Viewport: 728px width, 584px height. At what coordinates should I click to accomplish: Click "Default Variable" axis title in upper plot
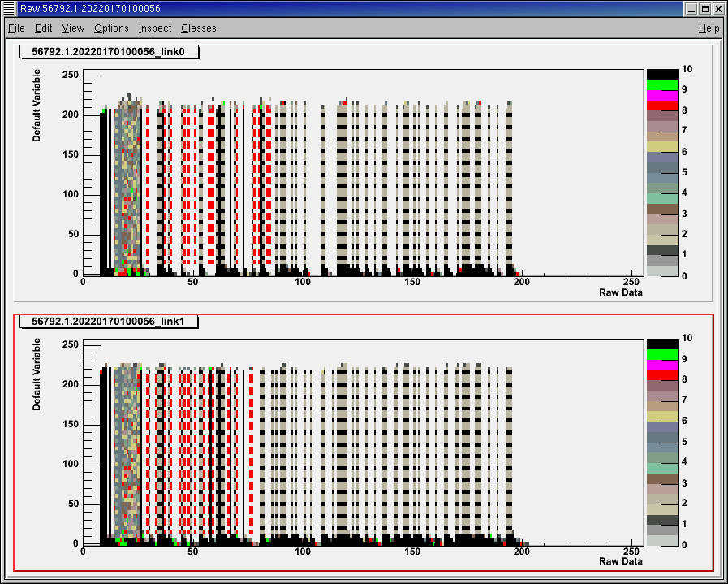click(37, 106)
